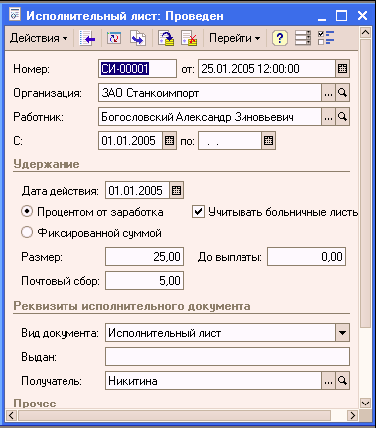Screen dimensions: 376x428
Task: Click the horizontal scrollbar left arrow
Action: tap(11, 415)
